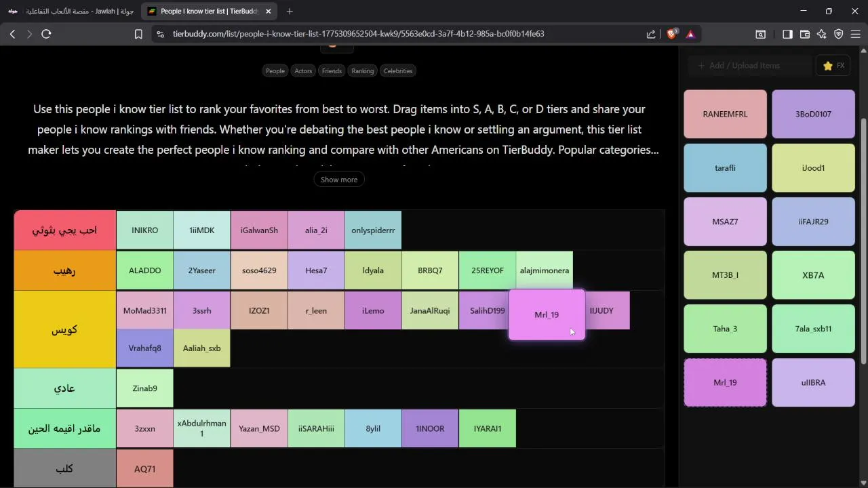868x488 pixels.
Task: Click the Ranking category tag
Action: click(x=363, y=70)
